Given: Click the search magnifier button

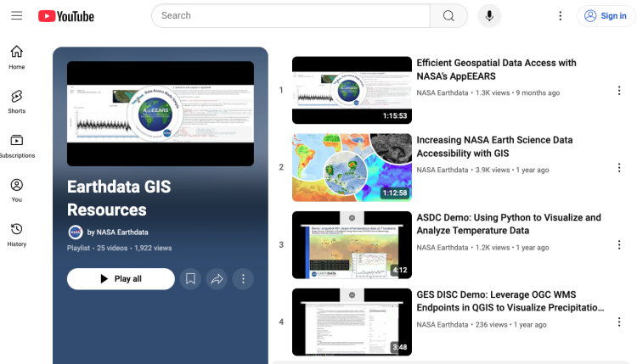Looking at the screenshot, I should pyautogui.click(x=448, y=16).
